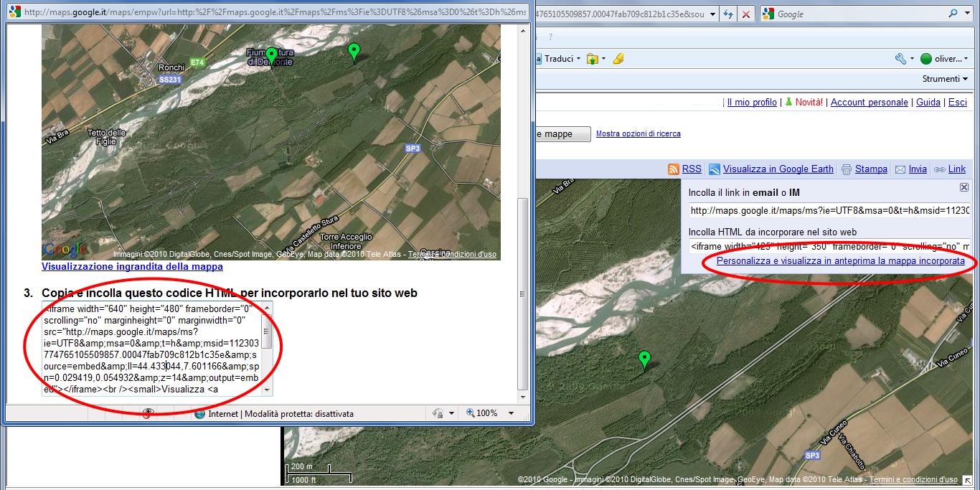The width and height of the screenshot is (980, 490).
Task: Click the refresh icon in the background browser
Action: 728,14
